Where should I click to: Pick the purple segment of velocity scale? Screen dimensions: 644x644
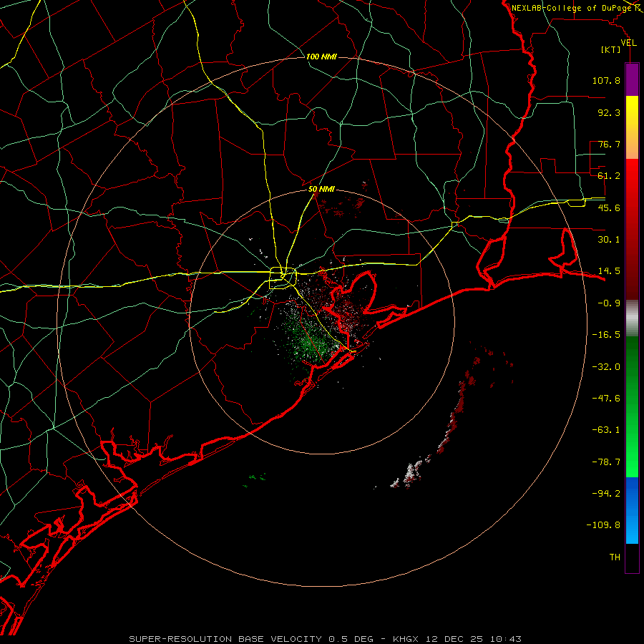coord(632,79)
